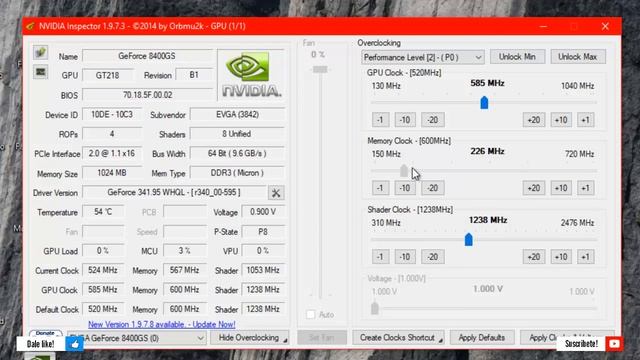Toggle the Auto fan checkbox
The image size is (640, 360).
tap(311, 315)
